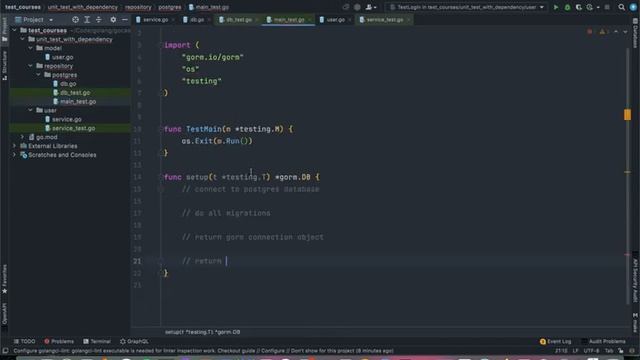Open the TODO tool window
The width and height of the screenshot is (640, 360).
(x=24, y=341)
